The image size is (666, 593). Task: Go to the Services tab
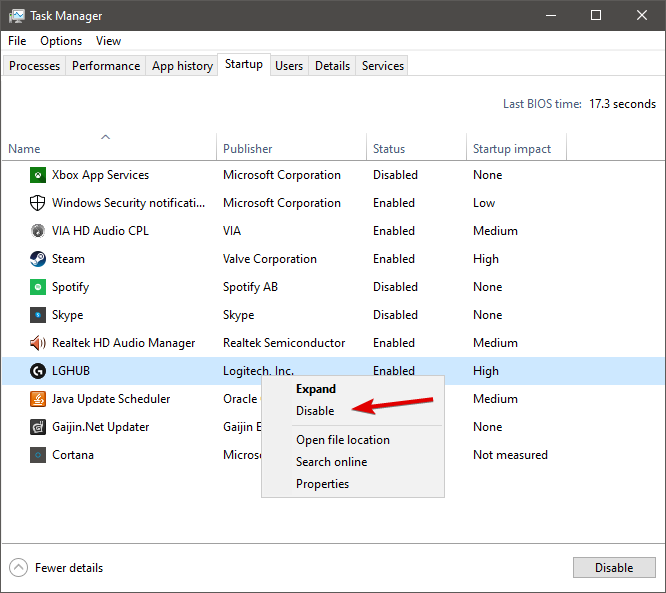383,66
